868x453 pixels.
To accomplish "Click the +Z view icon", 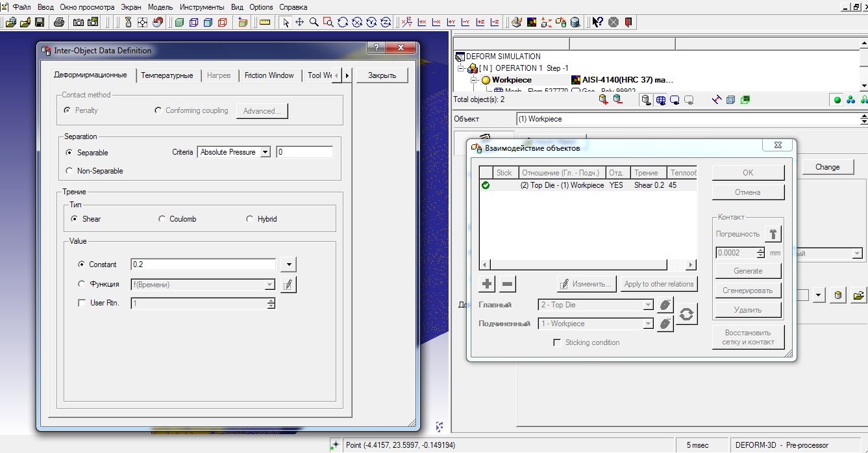I will click(x=480, y=22).
